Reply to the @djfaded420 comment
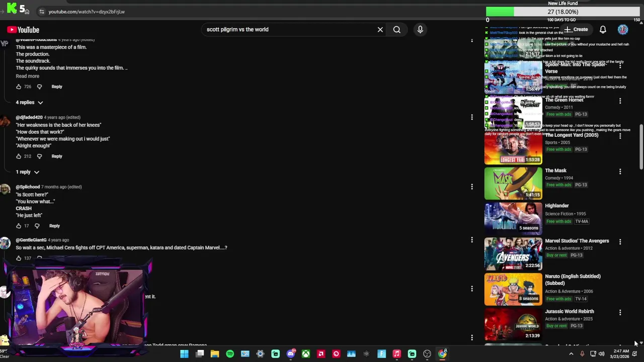 tap(57, 156)
